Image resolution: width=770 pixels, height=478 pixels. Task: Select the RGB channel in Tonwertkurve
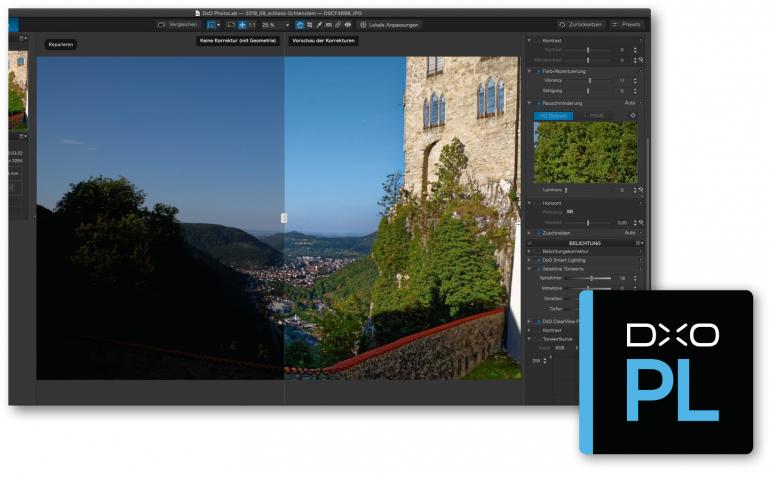(559, 348)
